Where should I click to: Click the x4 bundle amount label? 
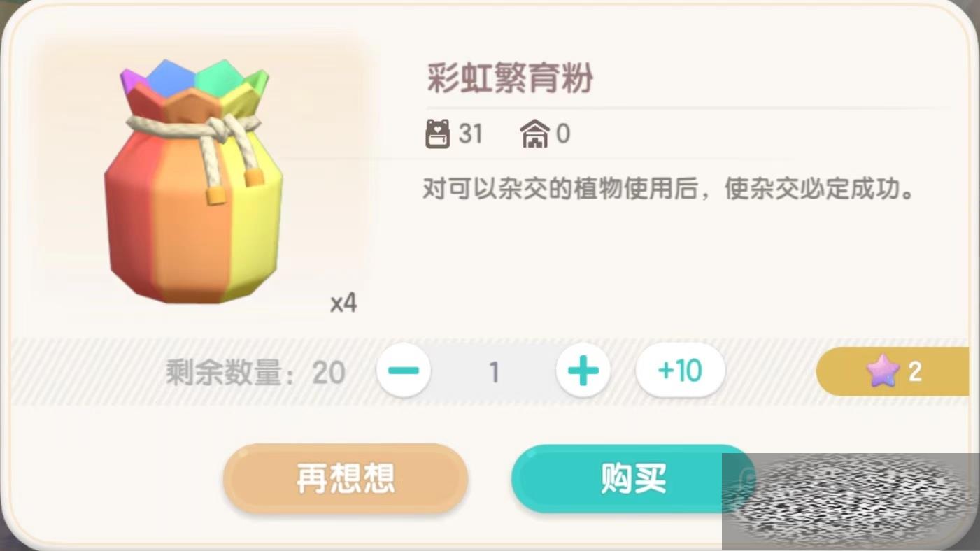click(x=343, y=303)
